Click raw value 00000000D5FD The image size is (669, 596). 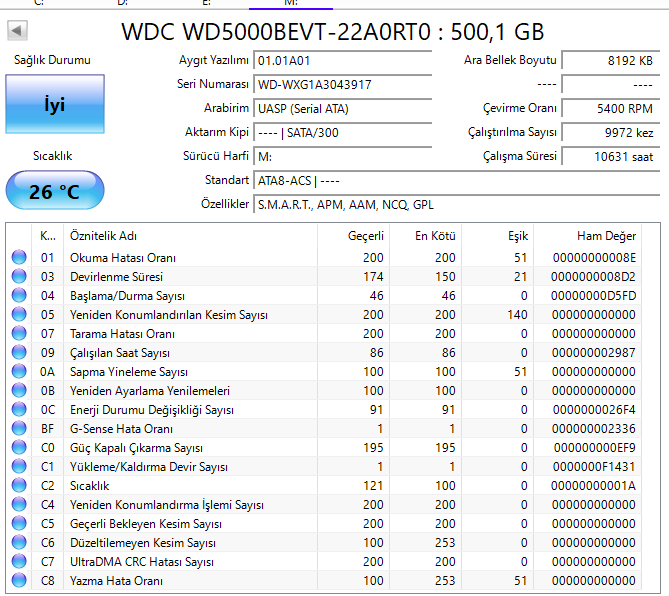[x=593, y=296]
